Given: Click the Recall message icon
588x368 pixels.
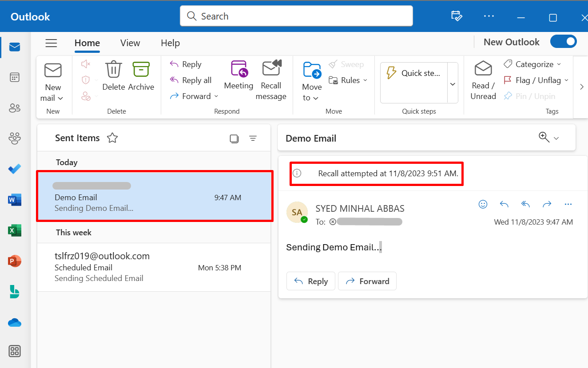Looking at the screenshot, I should coord(271,69).
